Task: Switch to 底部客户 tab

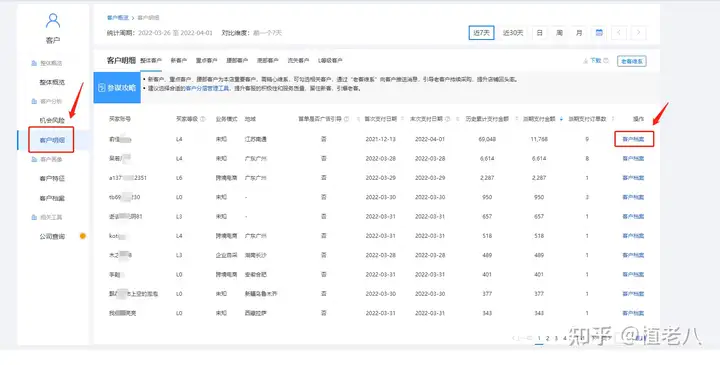Action: point(267,61)
